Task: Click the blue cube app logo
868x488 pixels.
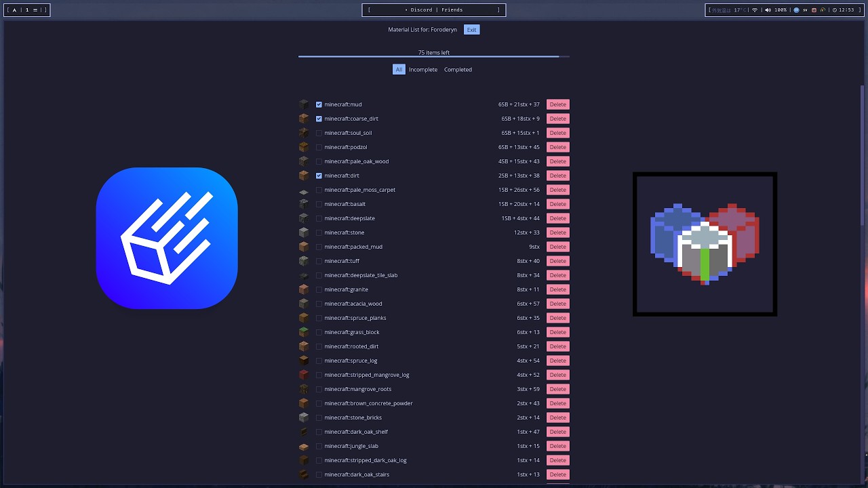Action: [x=167, y=238]
